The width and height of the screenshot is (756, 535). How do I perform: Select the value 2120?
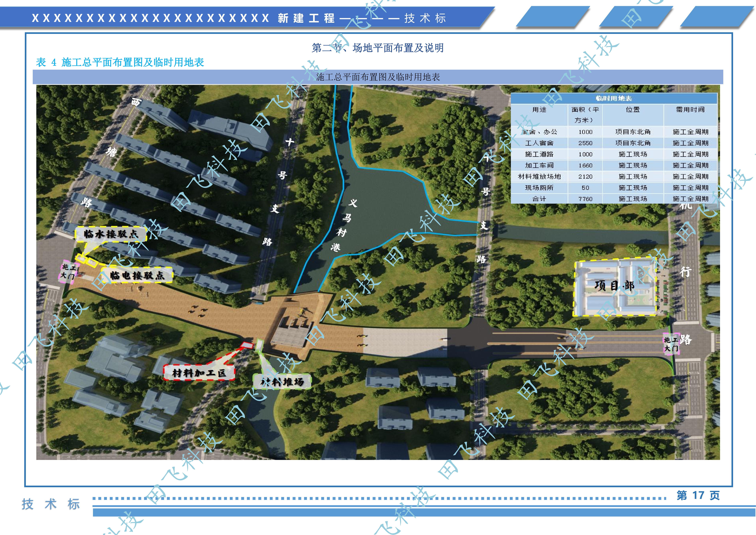(585, 177)
